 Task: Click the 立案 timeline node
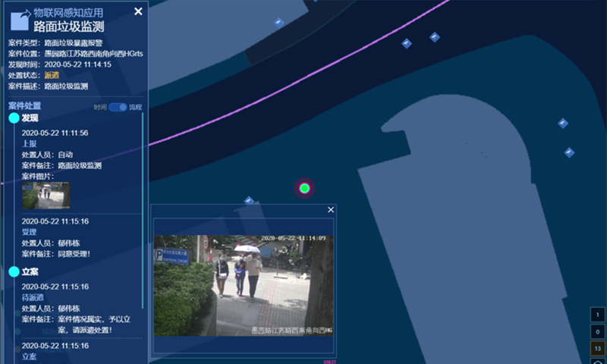click(14, 271)
